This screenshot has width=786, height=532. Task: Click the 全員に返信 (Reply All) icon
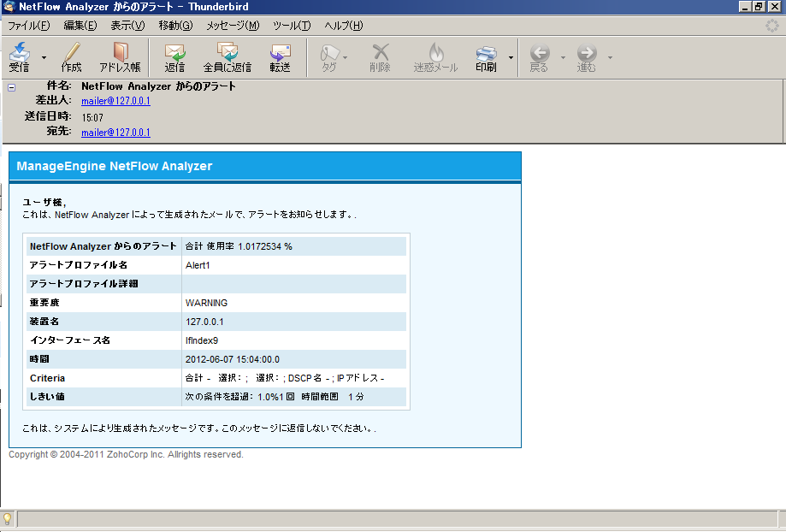coord(227,53)
